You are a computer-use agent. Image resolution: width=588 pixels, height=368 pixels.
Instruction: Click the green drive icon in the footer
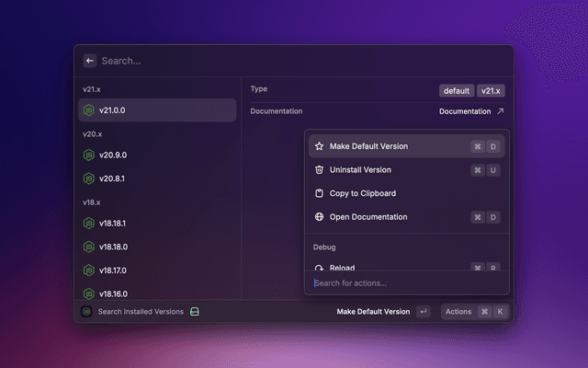point(194,312)
